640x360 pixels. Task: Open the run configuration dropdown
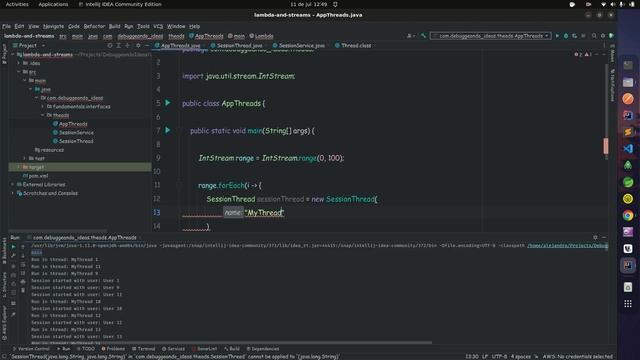click(491, 36)
